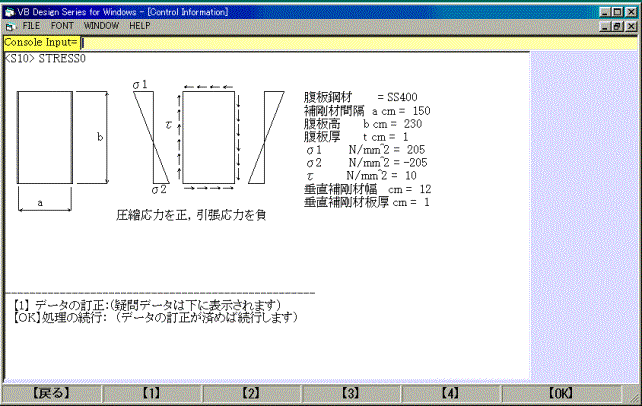The image size is (642, 406).
Task: Click the σ1 N/mm^2 = 205 line
Action: click(366, 150)
